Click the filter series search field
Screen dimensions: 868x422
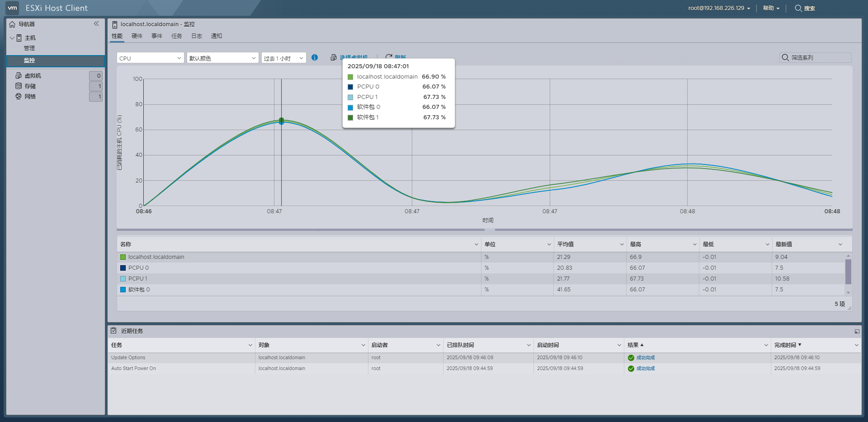[819, 58]
